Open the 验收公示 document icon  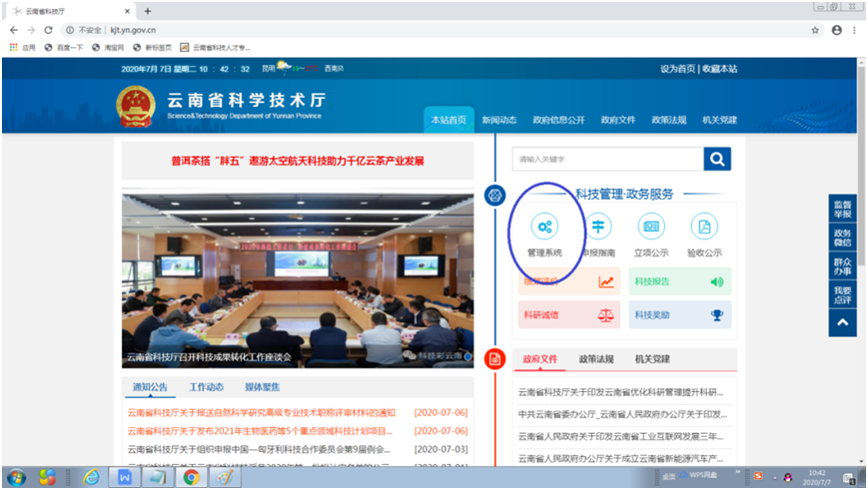point(704,227)
